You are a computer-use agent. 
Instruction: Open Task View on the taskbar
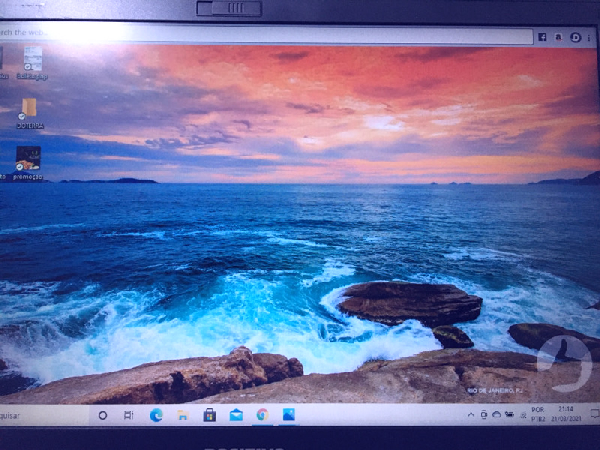(x=129, y=414)
